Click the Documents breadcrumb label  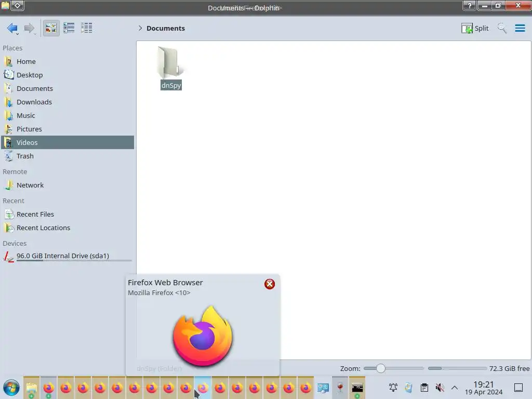[166, 28]
